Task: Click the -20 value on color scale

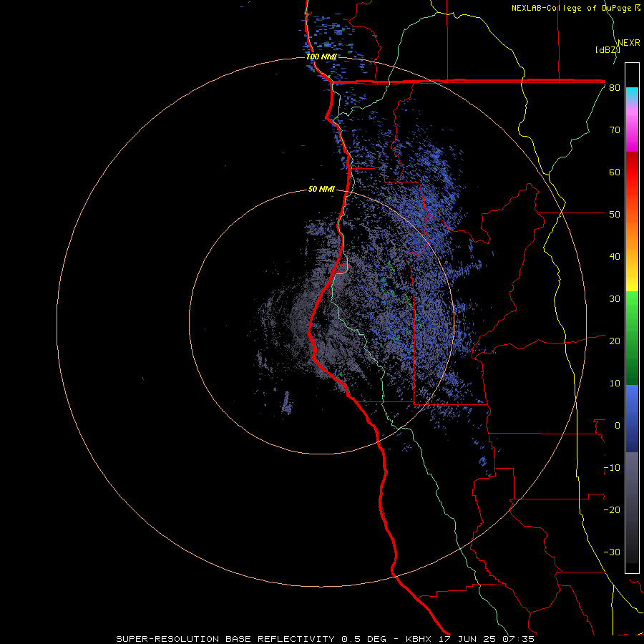Action: click(x=612, y=510)
